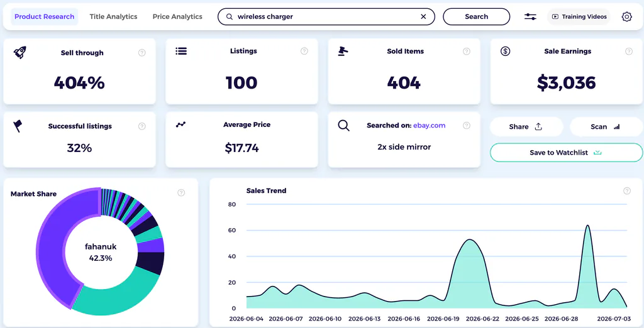Viewport: 644px width, 328px height.
Task: Click the sales peak near 2026-06-22
Action: [x=470, y=240]
